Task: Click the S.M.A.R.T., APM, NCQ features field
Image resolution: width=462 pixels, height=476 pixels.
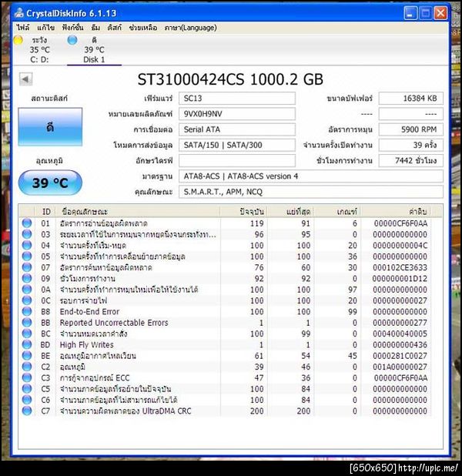Action: (x=311, y=192)
